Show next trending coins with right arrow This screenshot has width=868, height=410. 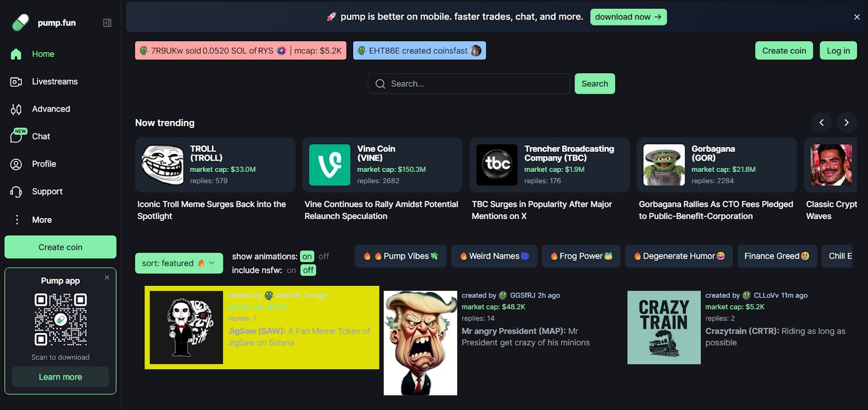846,123
